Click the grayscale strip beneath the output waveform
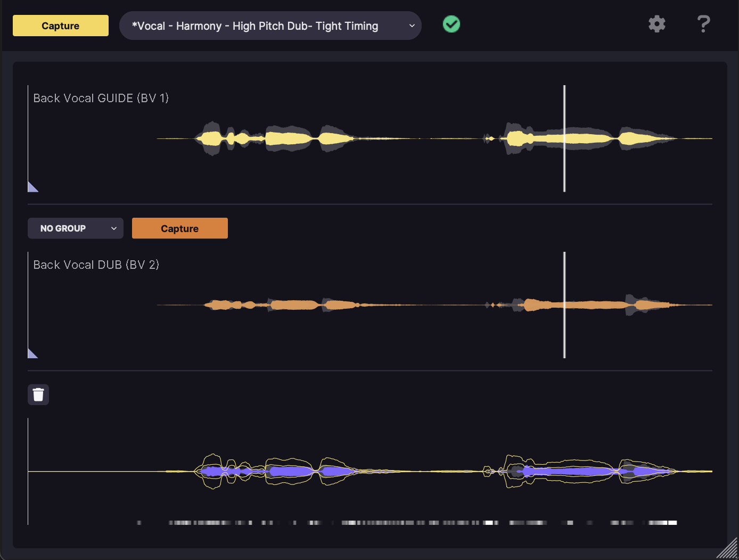This screenshot has height=560, width=739. point(405,523)
